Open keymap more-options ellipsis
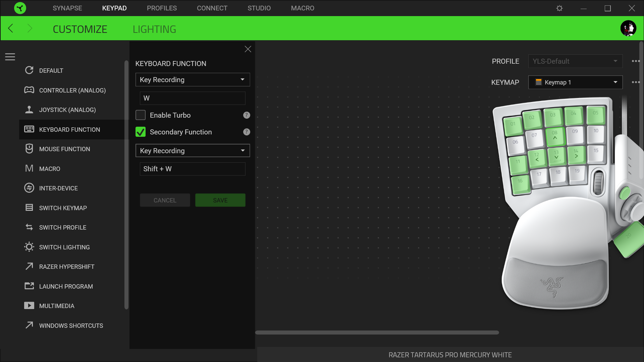This screenshot has width=644, height=362. coord(636,82)
